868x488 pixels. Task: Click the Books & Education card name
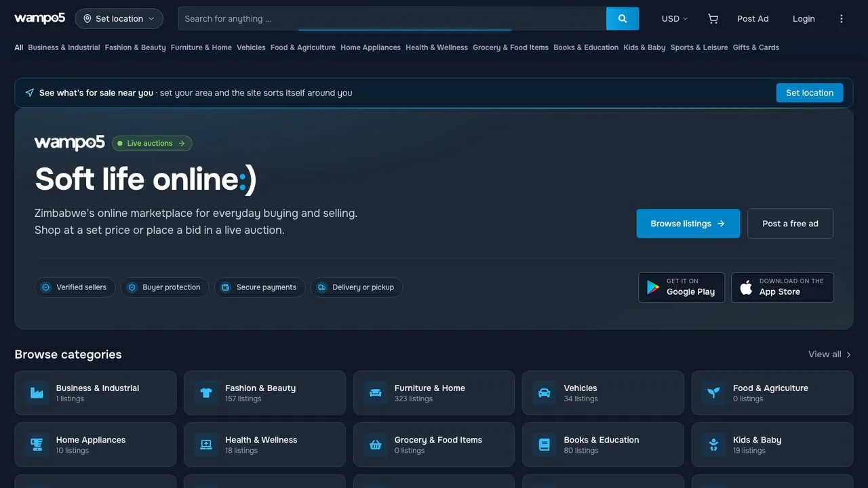click(601, 440)
